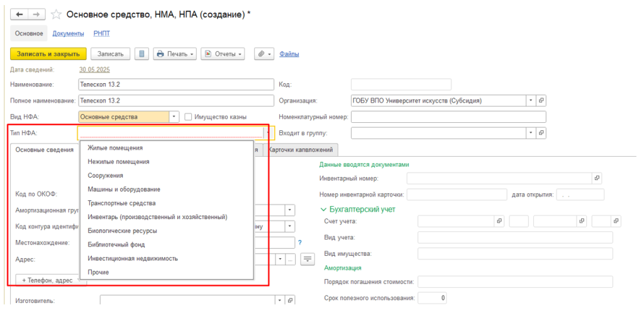
Task: Click the Код input field
Action: click(401, 84)
